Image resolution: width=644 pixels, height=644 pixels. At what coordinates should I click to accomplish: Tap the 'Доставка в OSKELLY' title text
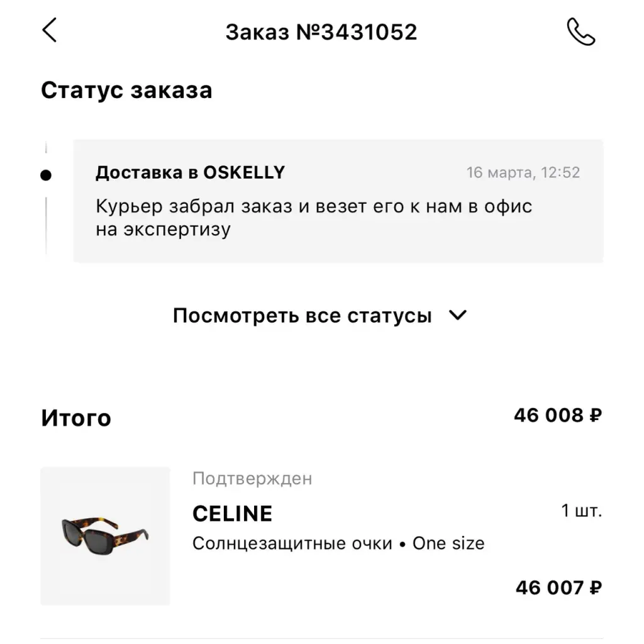(190, 172)
